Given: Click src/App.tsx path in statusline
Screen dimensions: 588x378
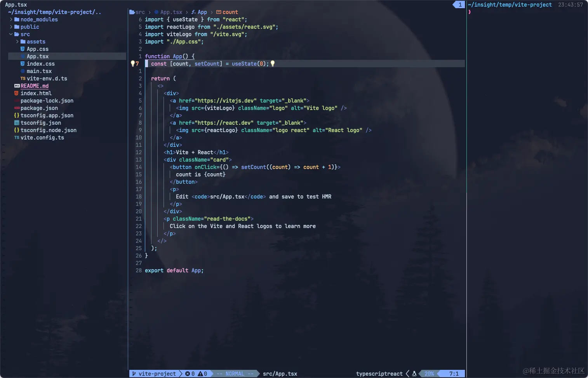Looking at the screenshot, I should [x=280, y=374].
